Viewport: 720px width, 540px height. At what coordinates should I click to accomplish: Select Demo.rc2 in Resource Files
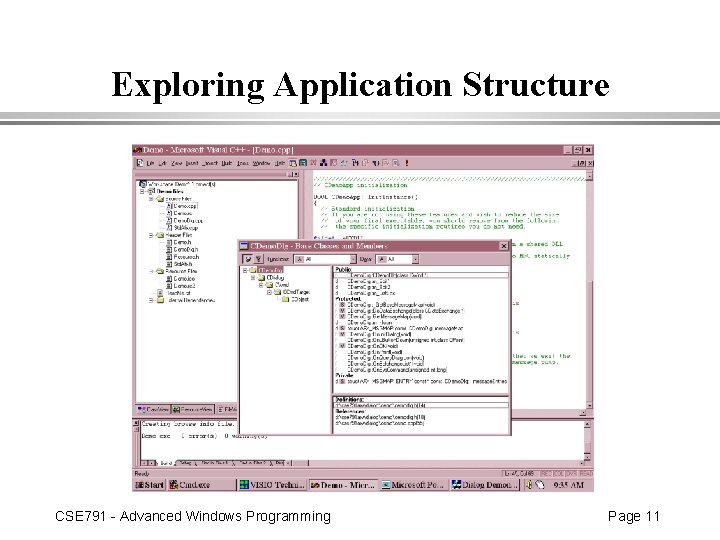(x=180, y=286)
